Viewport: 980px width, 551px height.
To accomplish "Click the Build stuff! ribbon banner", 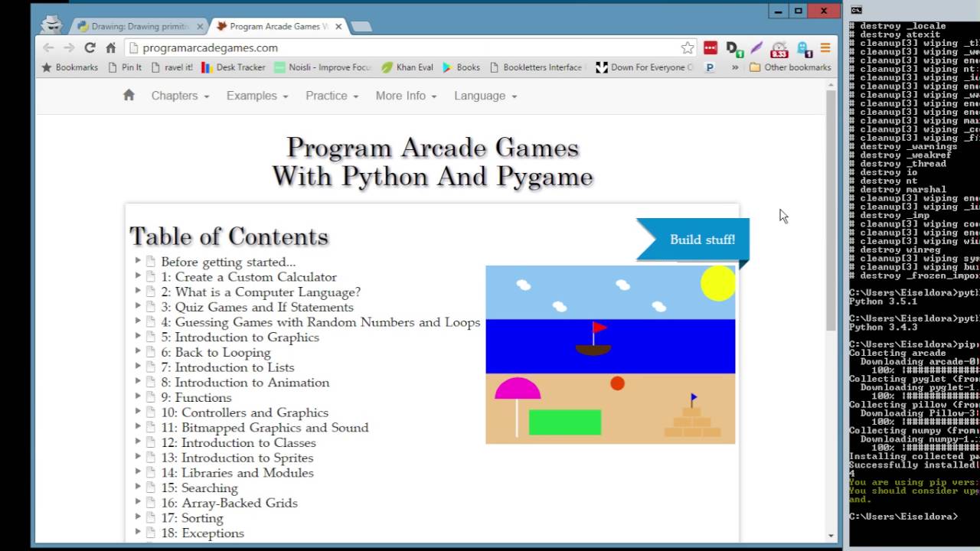I will pos(693,240).
